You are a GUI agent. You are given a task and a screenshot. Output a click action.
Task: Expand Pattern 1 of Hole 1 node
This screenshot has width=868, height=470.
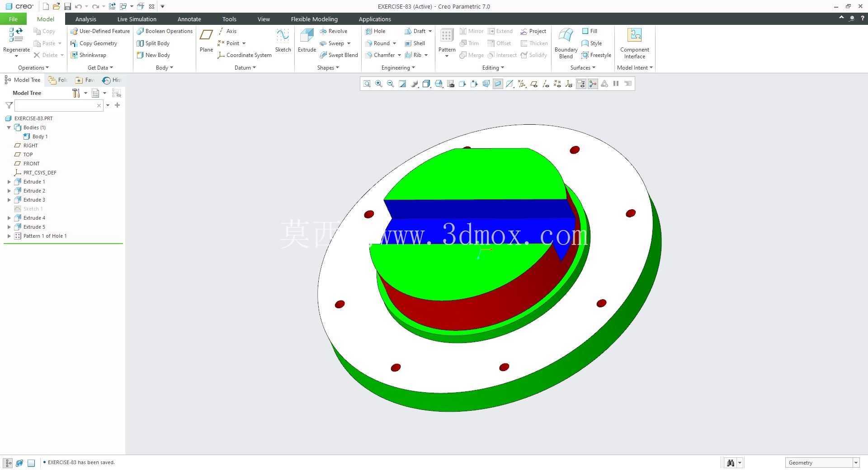pos(9,236)
